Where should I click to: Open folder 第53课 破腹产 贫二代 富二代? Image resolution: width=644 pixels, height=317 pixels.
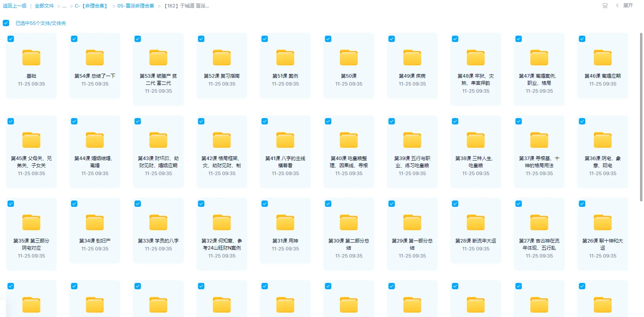pos(158,57)
